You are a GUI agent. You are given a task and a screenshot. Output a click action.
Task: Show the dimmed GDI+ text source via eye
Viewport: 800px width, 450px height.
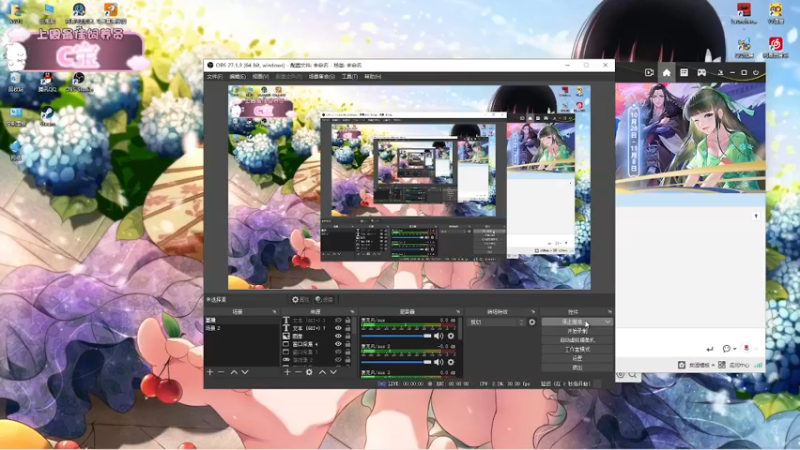click(x=338, y=320)
